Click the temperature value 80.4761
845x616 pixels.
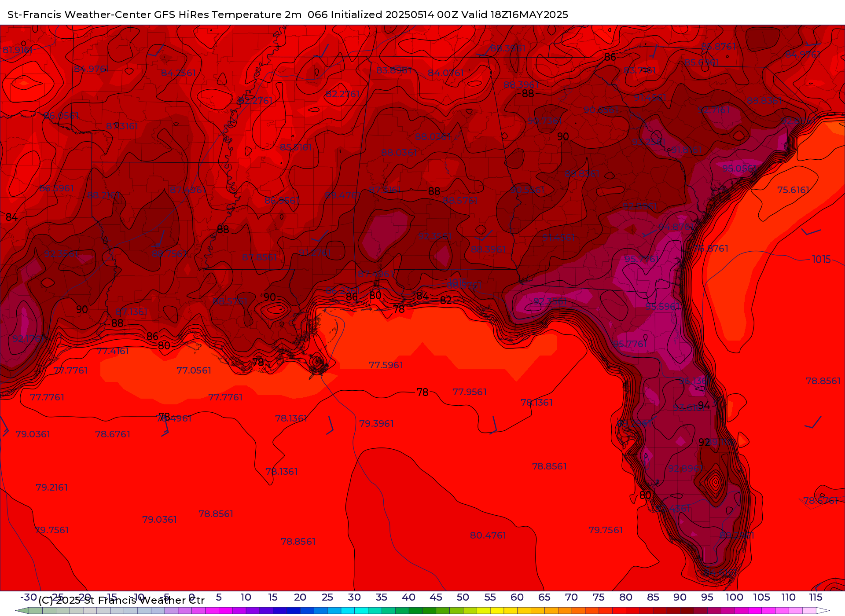(488, 535)
